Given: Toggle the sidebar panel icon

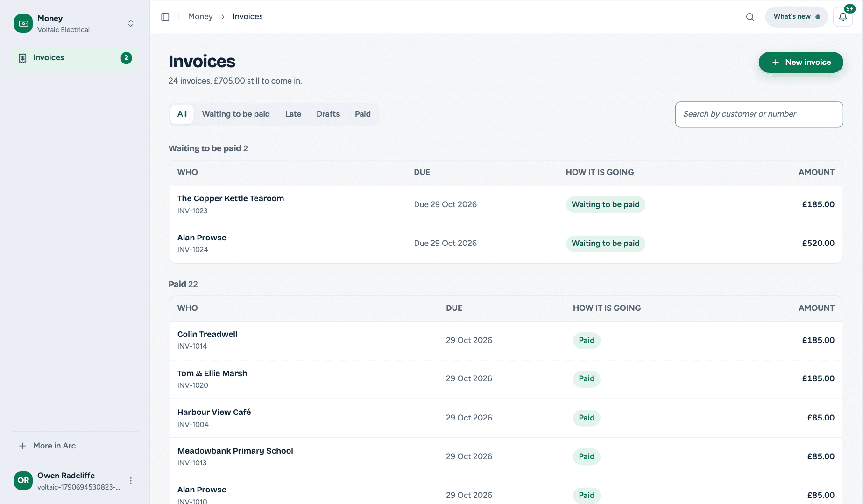Looking at the screenshot, I should coord(165,17).
